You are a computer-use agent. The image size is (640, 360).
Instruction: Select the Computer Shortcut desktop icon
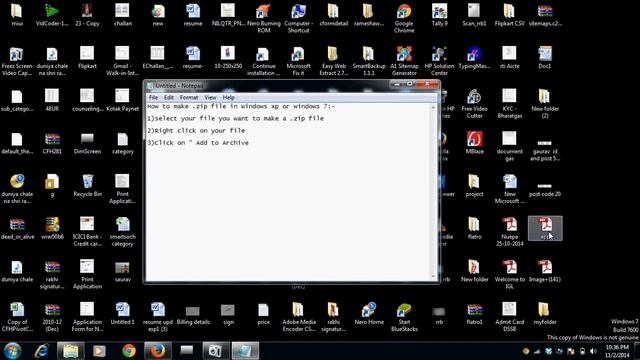pos(298,18)
